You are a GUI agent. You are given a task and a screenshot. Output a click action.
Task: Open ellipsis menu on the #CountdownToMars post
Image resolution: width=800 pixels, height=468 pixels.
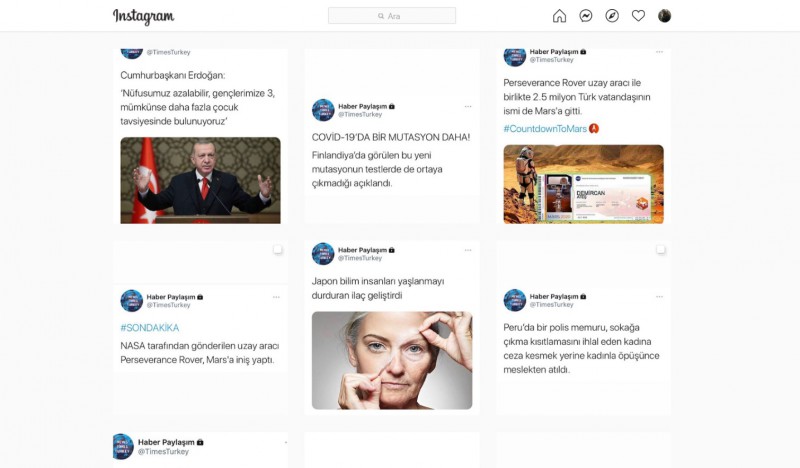click(659, 52)
